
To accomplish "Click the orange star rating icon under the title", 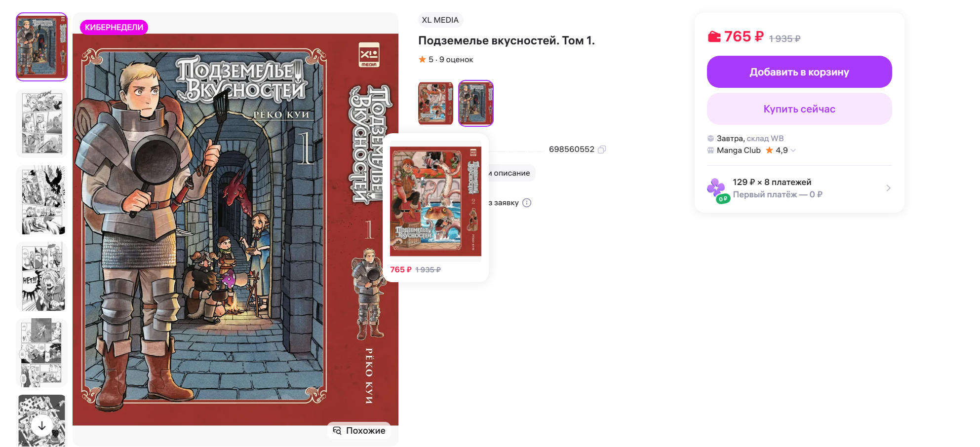I will (422, 59).
